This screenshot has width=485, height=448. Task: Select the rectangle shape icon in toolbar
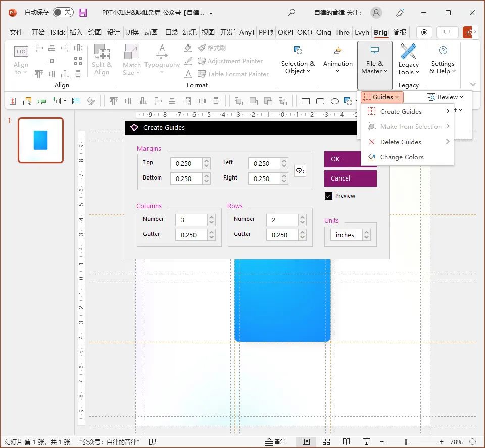point(305,101)
